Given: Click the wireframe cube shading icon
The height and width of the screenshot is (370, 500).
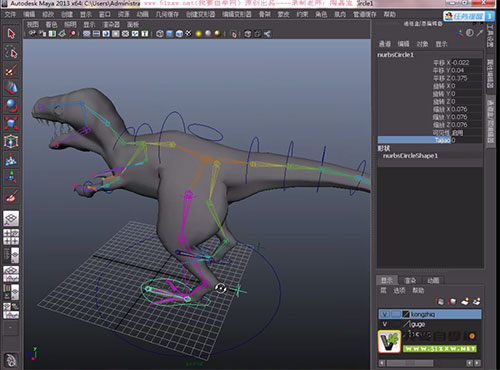Looking at the screenshot, I should [160, 34].
